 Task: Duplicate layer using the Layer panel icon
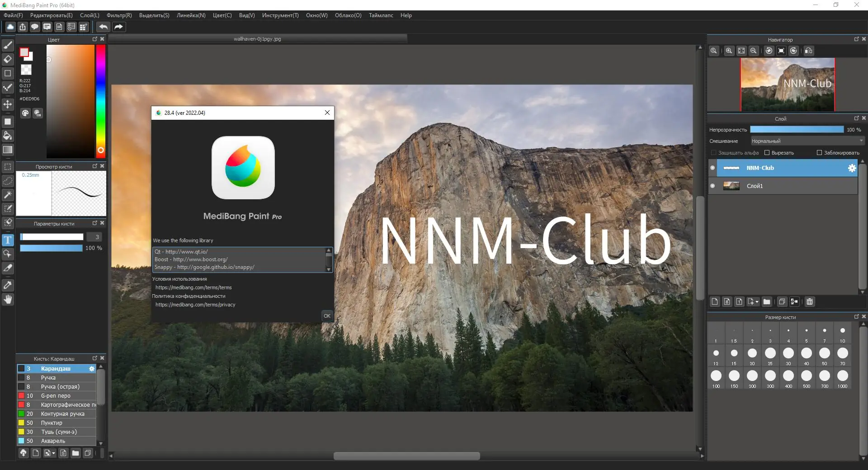(x=782, y=301)
